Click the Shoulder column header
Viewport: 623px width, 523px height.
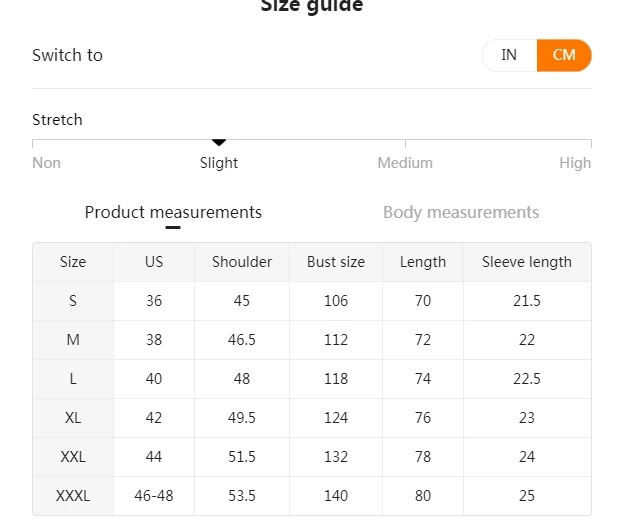point(242,262)
